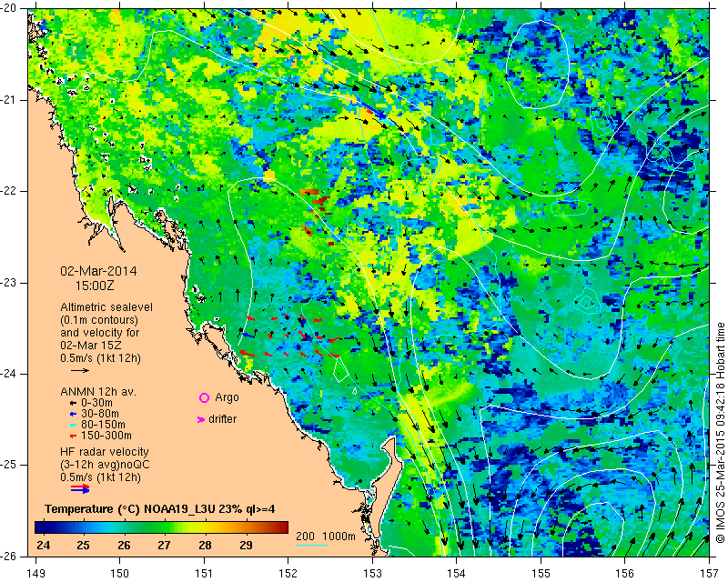
Task: Click the date text 02-Mar-2014
Action: click(98, 271)
